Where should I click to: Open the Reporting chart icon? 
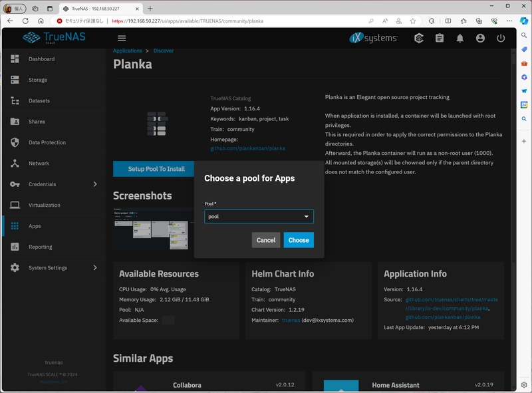[x=15, y=247]
